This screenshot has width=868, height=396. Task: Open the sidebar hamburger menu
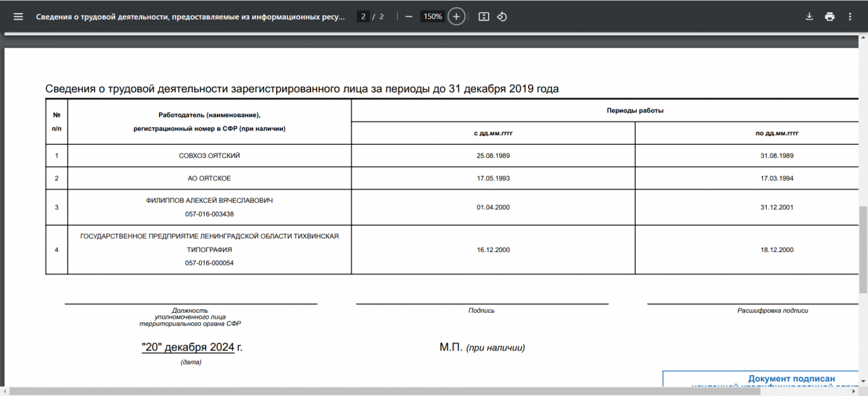[x=18, y=17]
